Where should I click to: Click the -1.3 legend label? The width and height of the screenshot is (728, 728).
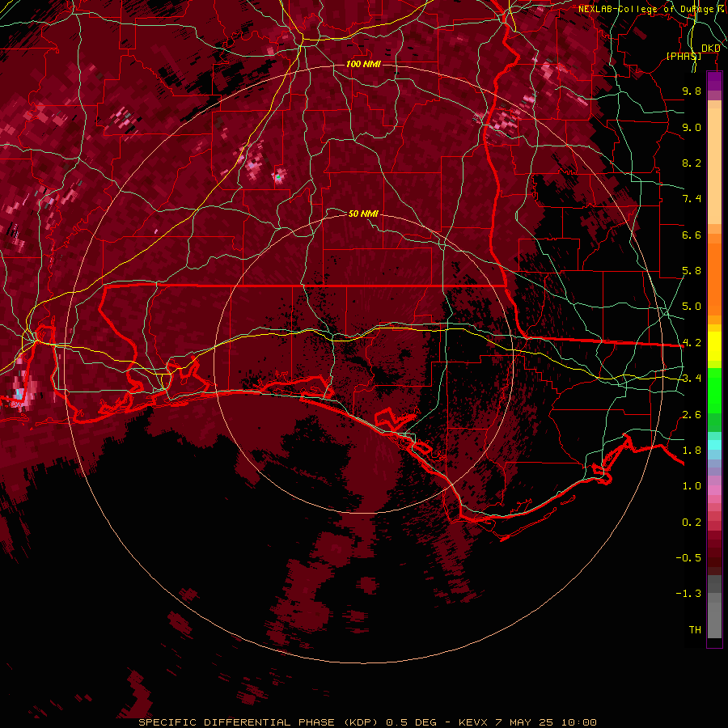[688, 594]
